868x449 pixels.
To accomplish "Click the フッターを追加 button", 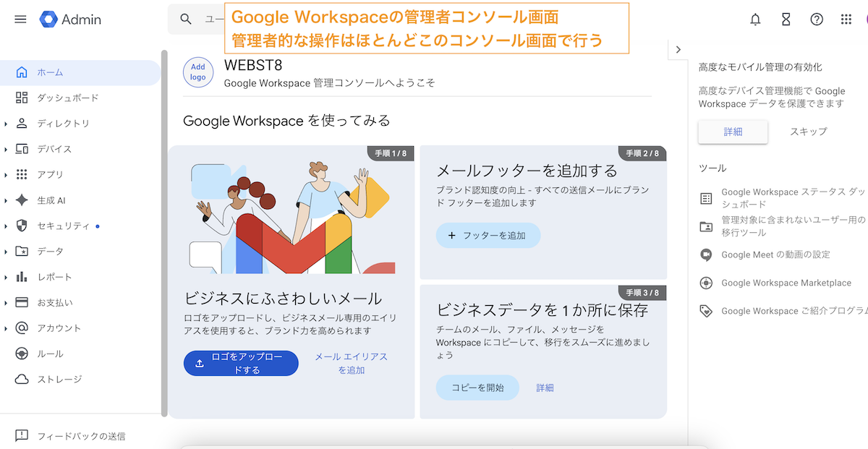I will (x=488, y=236).
